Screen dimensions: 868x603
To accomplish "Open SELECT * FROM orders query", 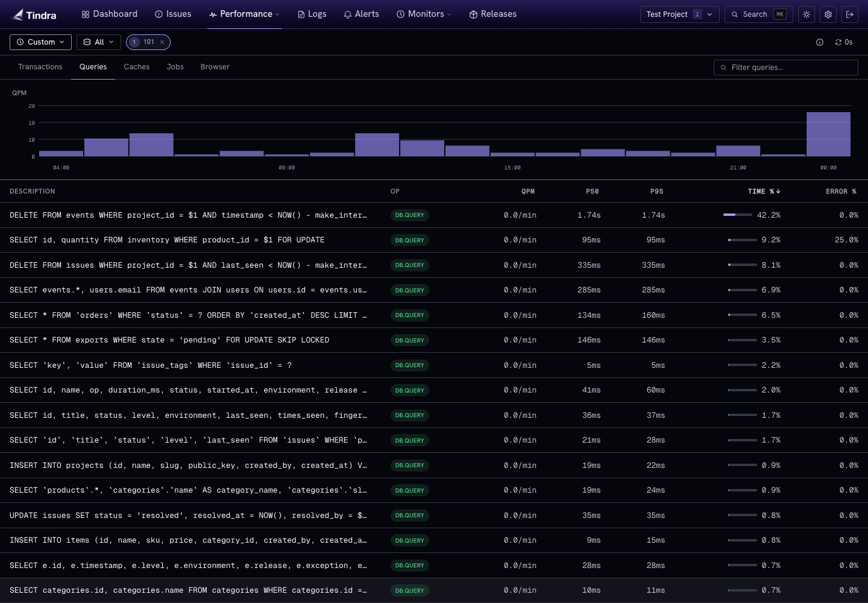I will point(434,315).
